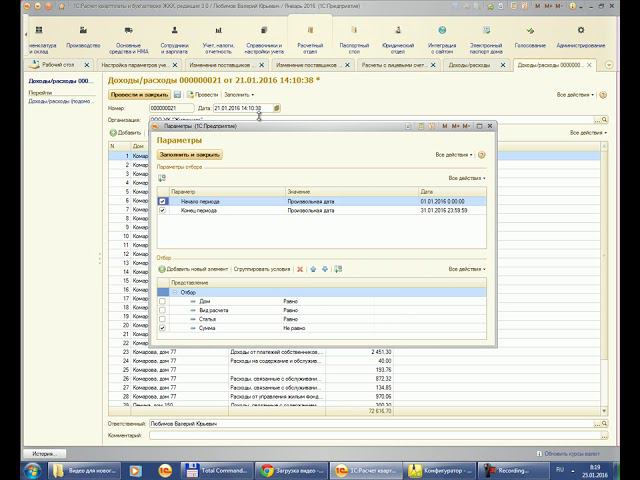Uncheck the 'Конец периода' parameter checkbox

pyautogui.click(x=163, y=211)
